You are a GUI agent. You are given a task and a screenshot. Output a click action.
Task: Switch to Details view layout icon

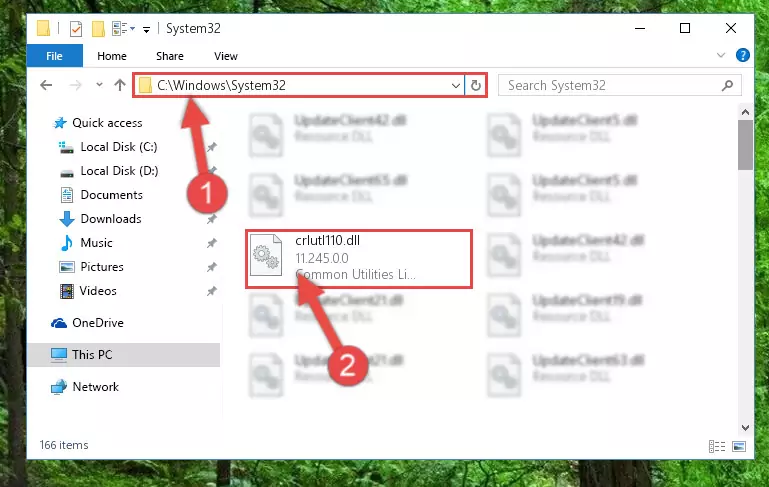click(717, 446)
